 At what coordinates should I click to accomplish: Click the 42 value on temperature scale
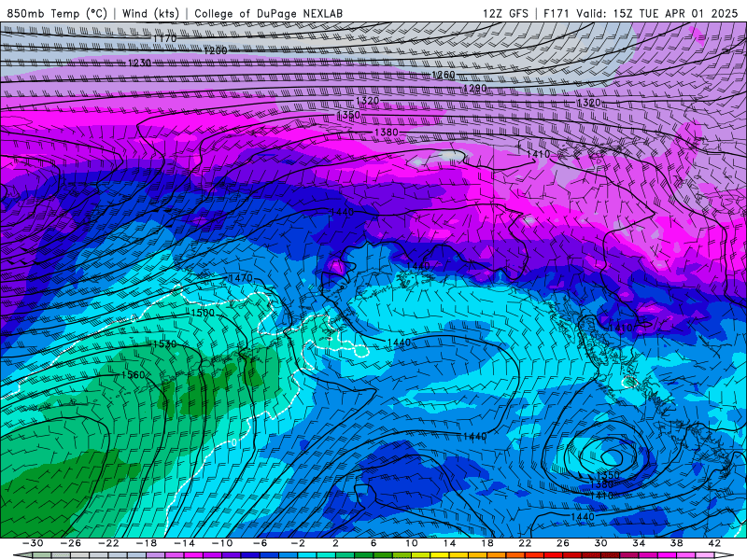[x=714, y=543]
